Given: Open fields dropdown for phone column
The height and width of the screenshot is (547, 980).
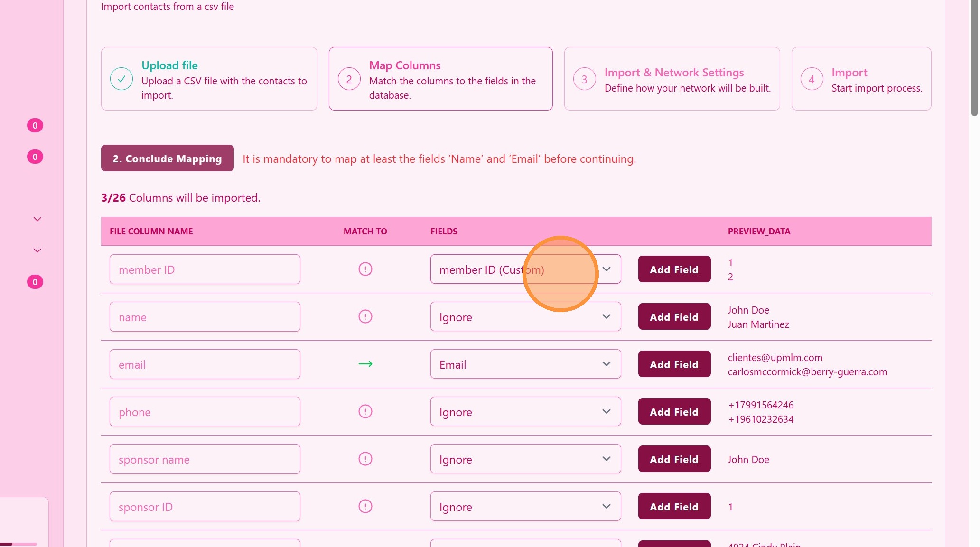Looking at the screenshot, I should coord(525,411).
